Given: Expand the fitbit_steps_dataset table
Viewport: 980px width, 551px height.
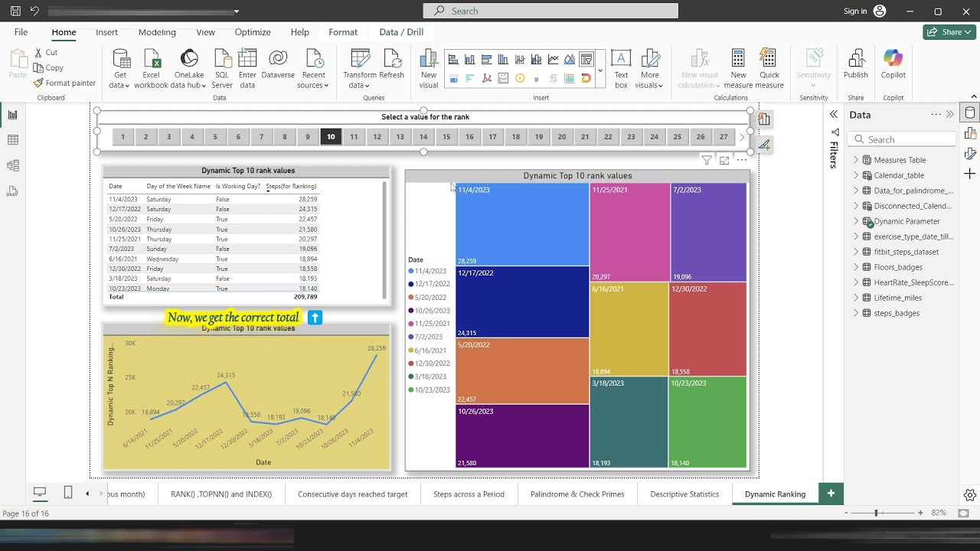Looking at the screenshot, I should tap(856, 252).
